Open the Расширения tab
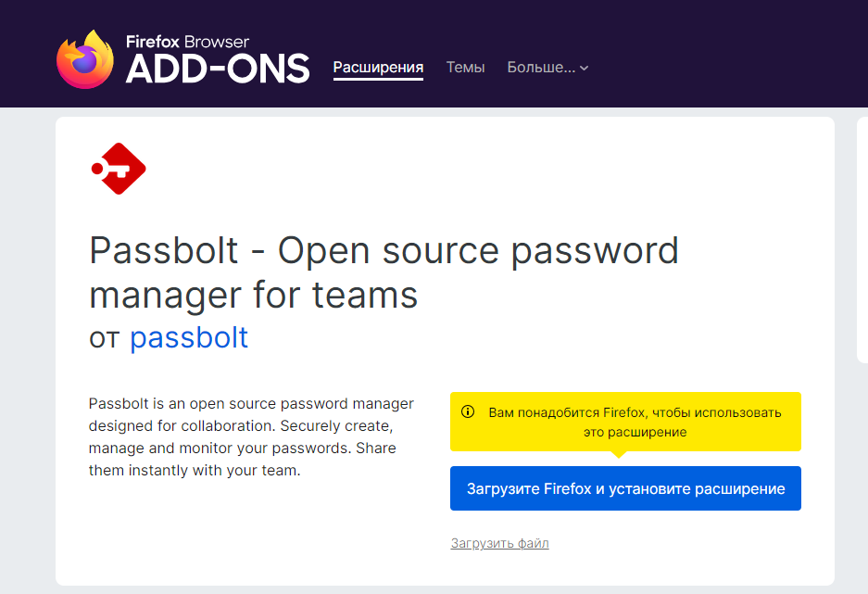Screen dimensions: 868x594 [378, 68]
